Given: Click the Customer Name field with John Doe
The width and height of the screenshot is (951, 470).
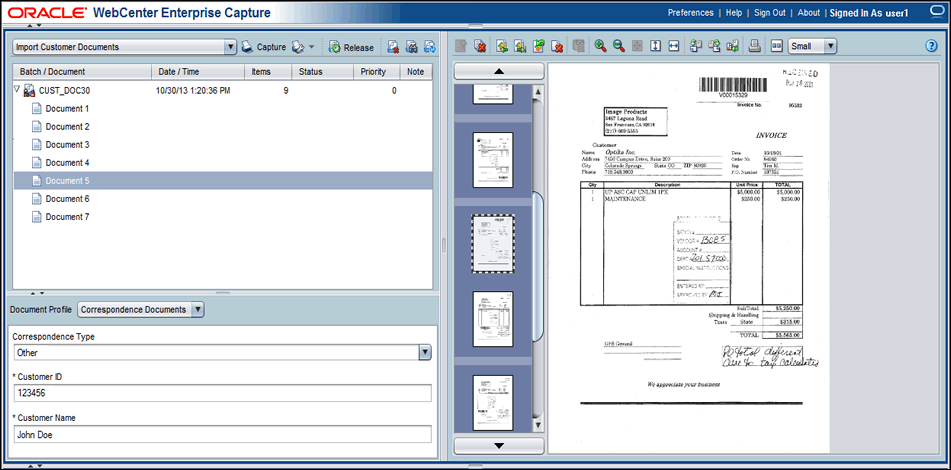Looking at the screenshot, I should 222,434.
